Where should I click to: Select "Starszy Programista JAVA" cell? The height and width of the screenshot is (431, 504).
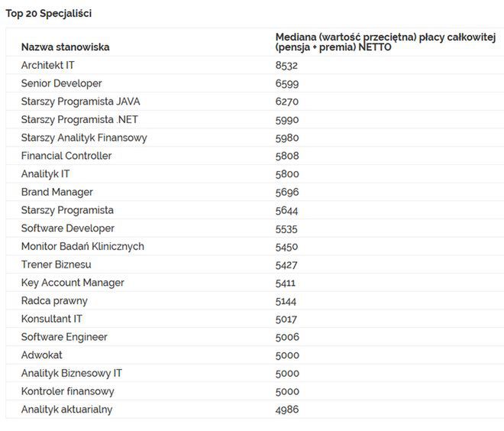click(80, 102)
